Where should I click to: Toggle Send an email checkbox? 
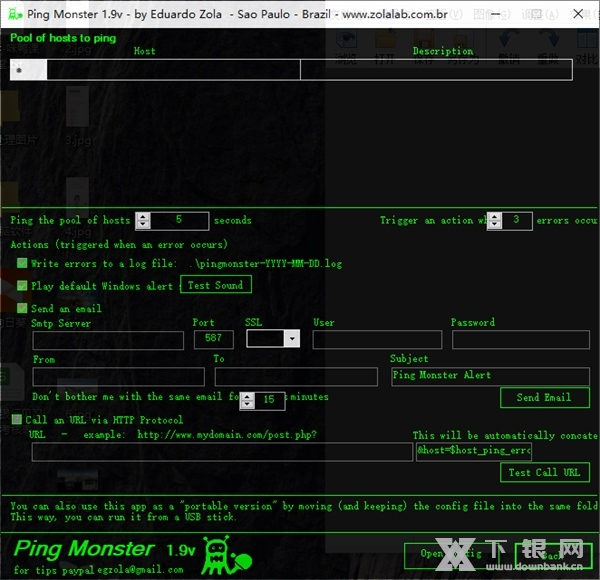click(22, 308)
